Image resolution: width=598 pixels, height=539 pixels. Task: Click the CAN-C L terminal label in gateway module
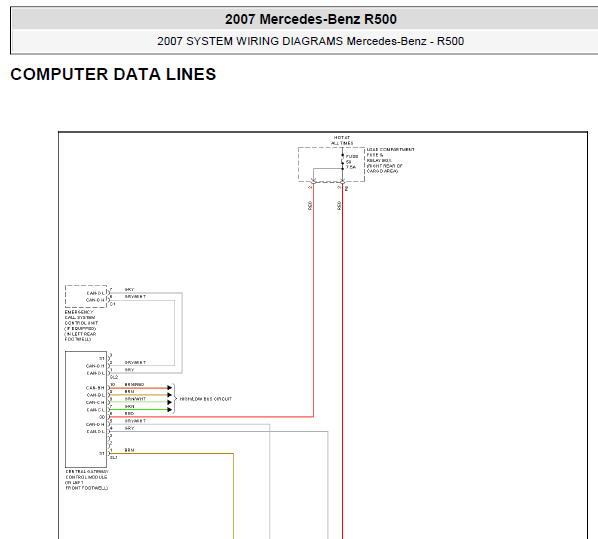pyautogui.click(x=95, y=410)
